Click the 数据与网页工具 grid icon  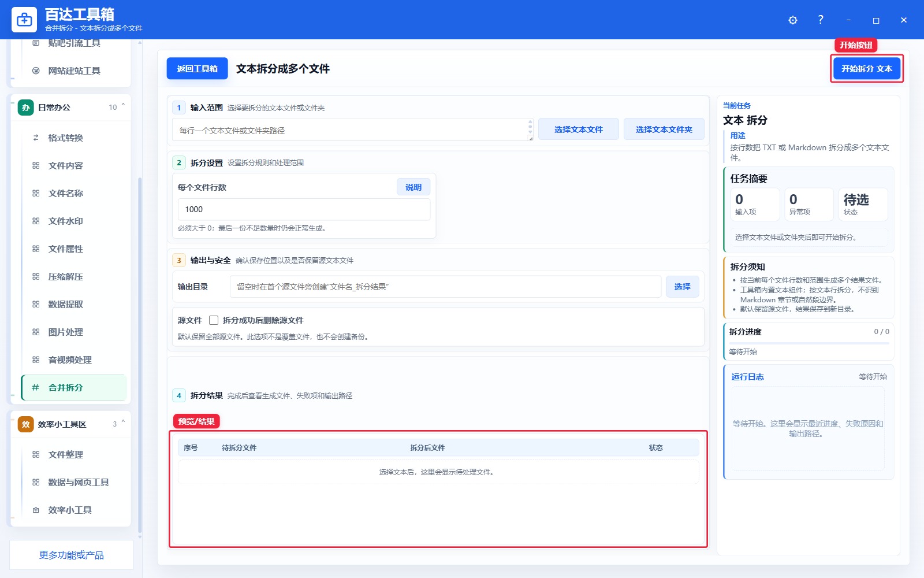pos(36,482)
